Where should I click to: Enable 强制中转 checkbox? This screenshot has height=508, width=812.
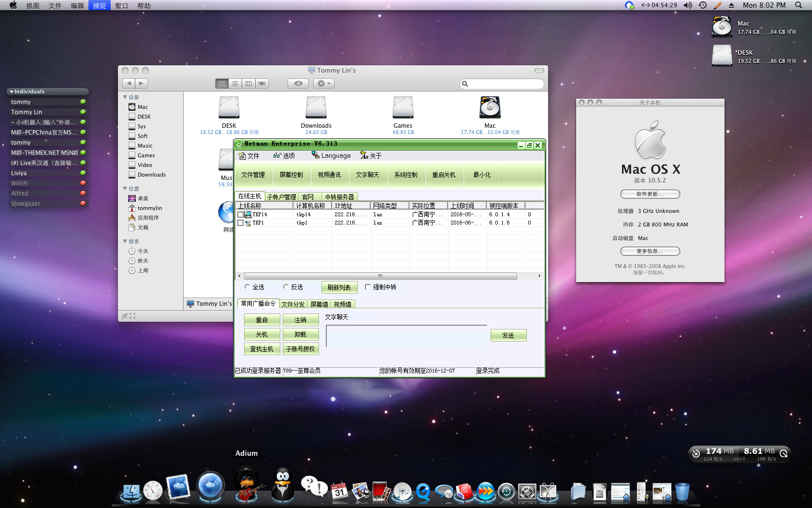368,287
